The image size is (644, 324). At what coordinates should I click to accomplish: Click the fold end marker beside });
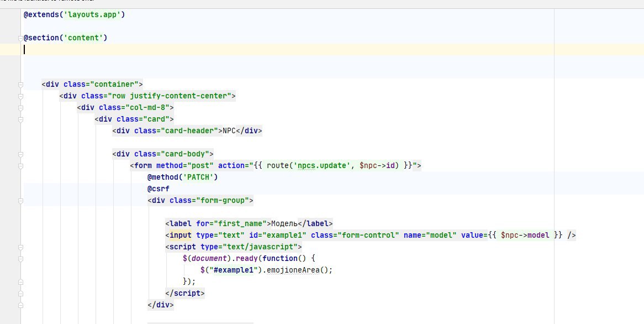(x=20, y=282)
